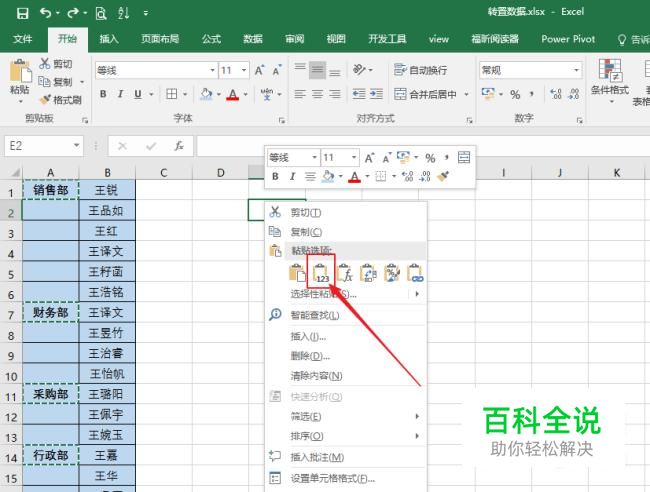Click the Save icon in quick access toolbar

(x=22, y=13)
